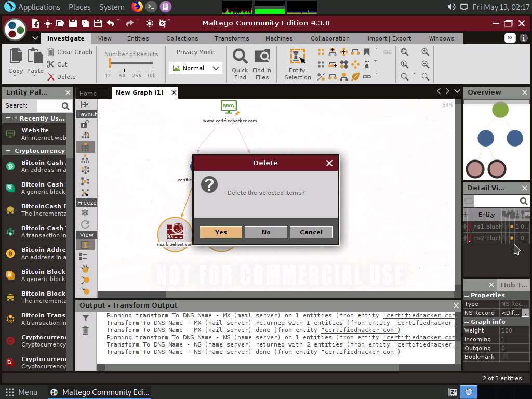This screenshot has width=532, height=399.
Task: Collapse the Graph info section
Action: [x=467, y=322]
